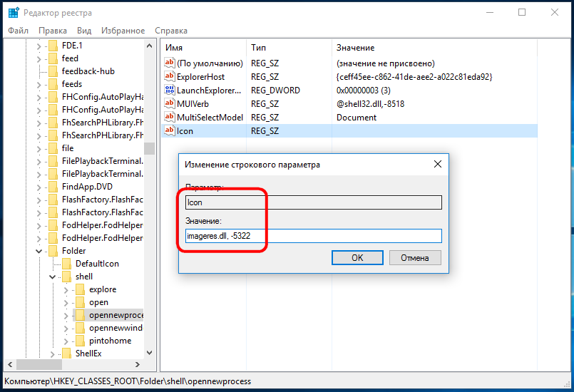Select the MultiSelectModel value row
Viewport: 574px width, 392px height.
[349, 117]
